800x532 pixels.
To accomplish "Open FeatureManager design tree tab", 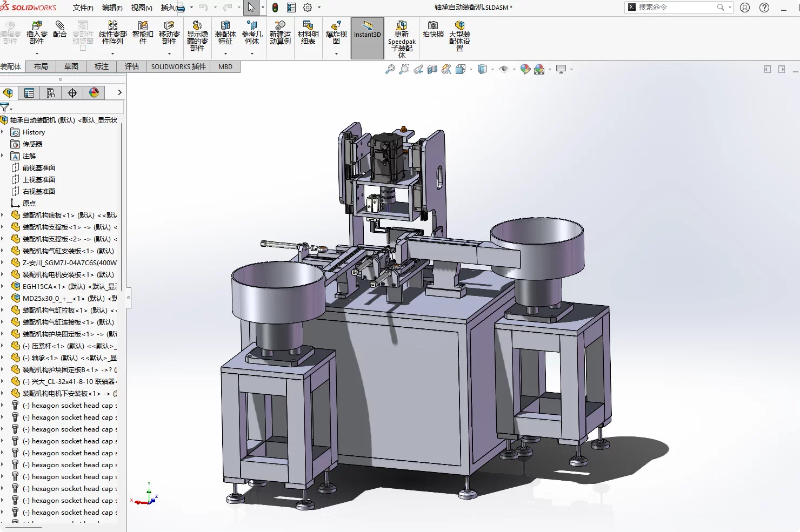I will tap(8, 93).
